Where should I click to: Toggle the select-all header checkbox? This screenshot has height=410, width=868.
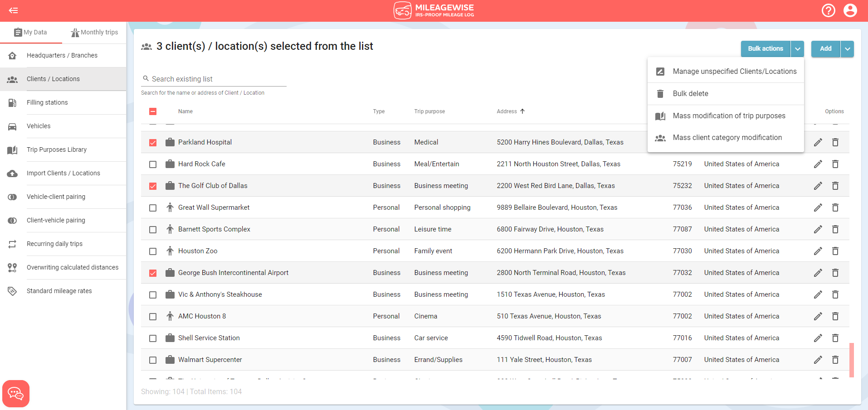[x=153, y=111]
